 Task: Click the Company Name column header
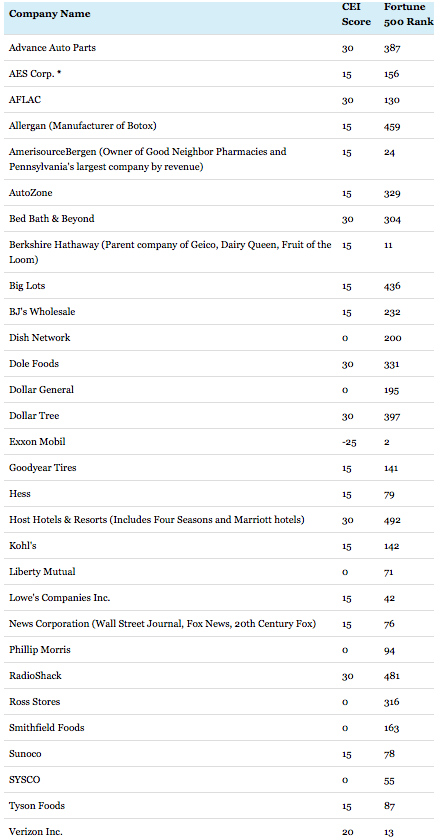(49, 14)
